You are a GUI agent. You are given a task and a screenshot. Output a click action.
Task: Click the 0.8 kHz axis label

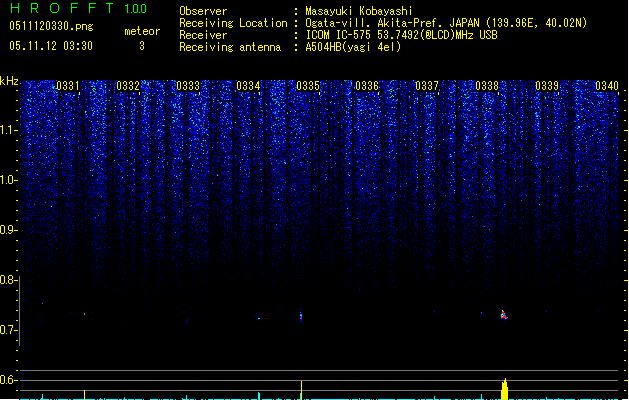(x=8, y=280)
